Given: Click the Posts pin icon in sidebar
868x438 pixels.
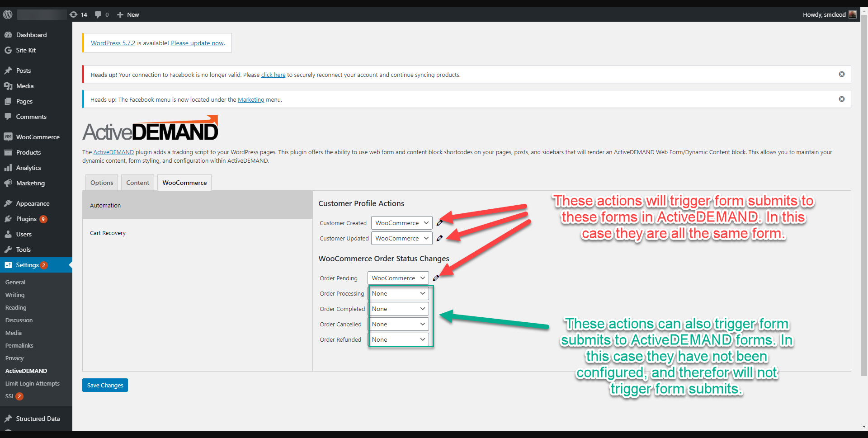Looking at the screenshot, I should [8, 71].
